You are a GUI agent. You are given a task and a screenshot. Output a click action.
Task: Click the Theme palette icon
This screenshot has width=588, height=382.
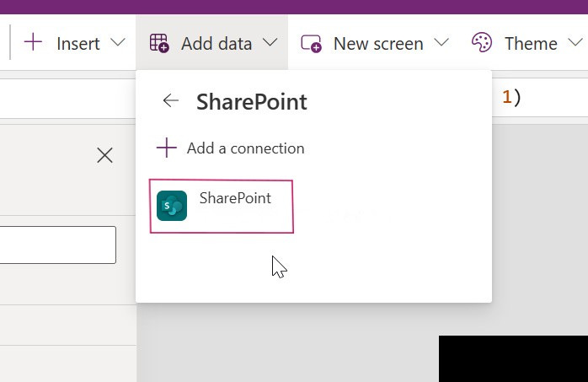(482, 42)
